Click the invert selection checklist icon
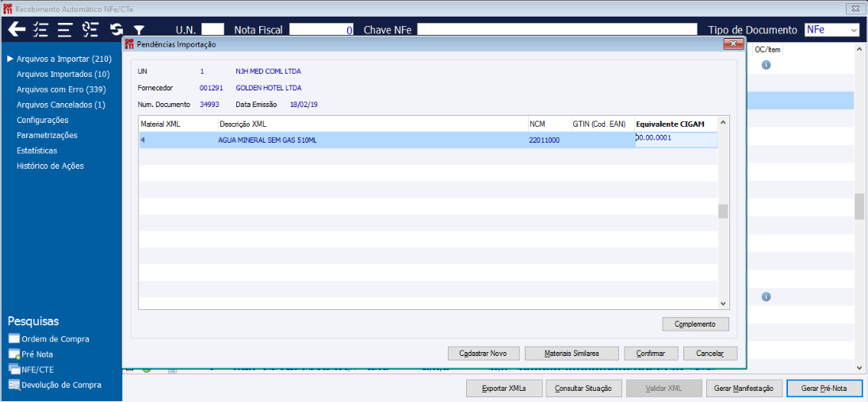The height and width of the screenshot is (402, 868). 90,29
